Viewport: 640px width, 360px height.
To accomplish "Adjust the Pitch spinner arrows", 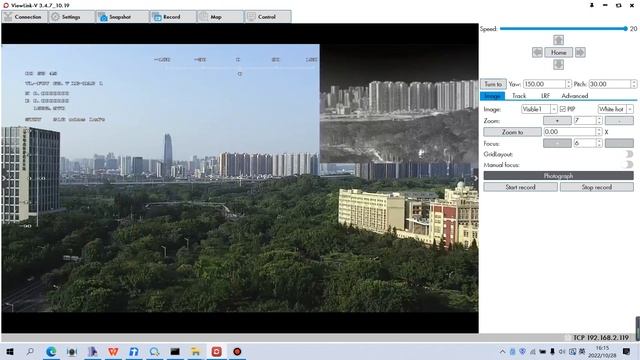I will tap(634, 84).
